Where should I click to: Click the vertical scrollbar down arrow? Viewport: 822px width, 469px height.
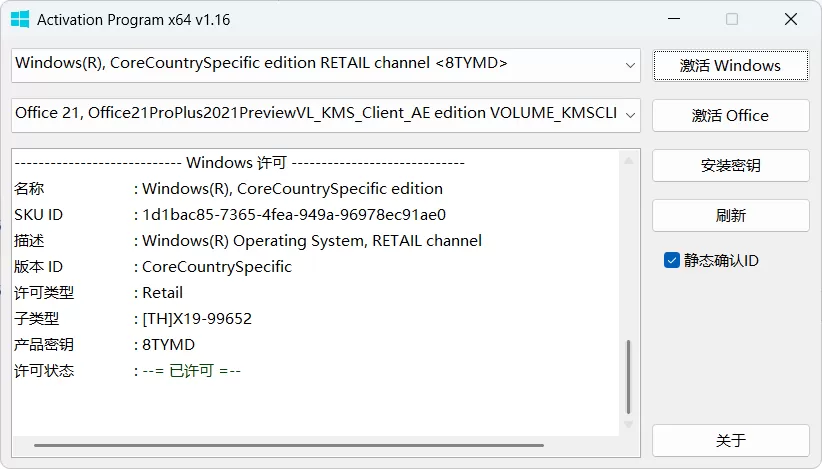click(629, 424)
